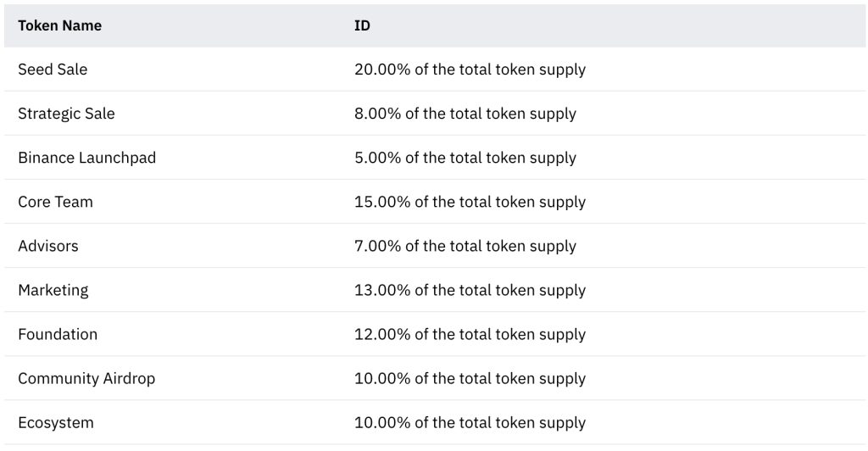Screen dimensions: 868x451
Task: Select the Ecosystem row label
Action: [56, 423]
